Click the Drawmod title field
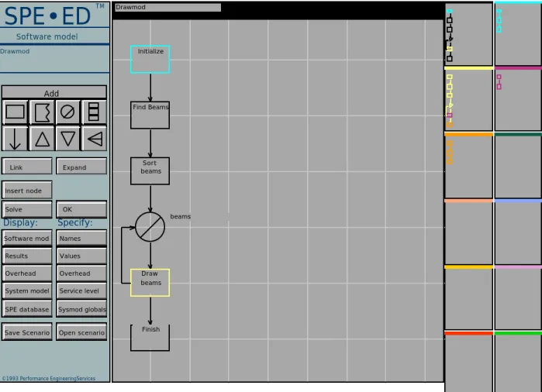 (x=168, y=7)
